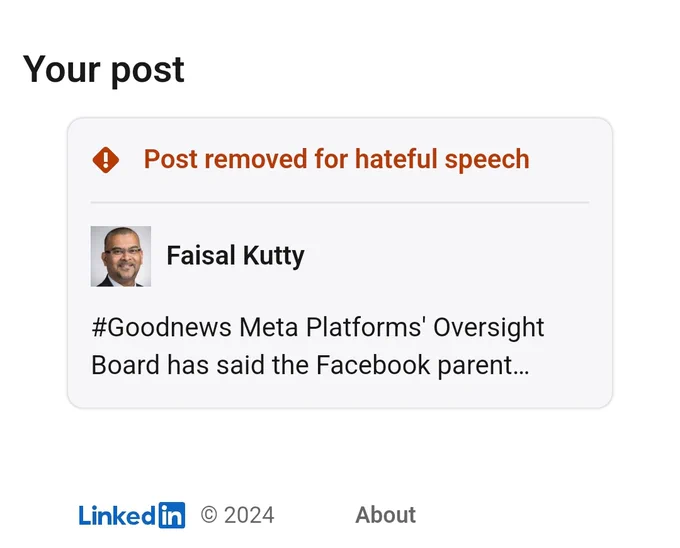Click the 'Your post' heading
This screenshot has height=548, width=680.
tap(104, 70)
